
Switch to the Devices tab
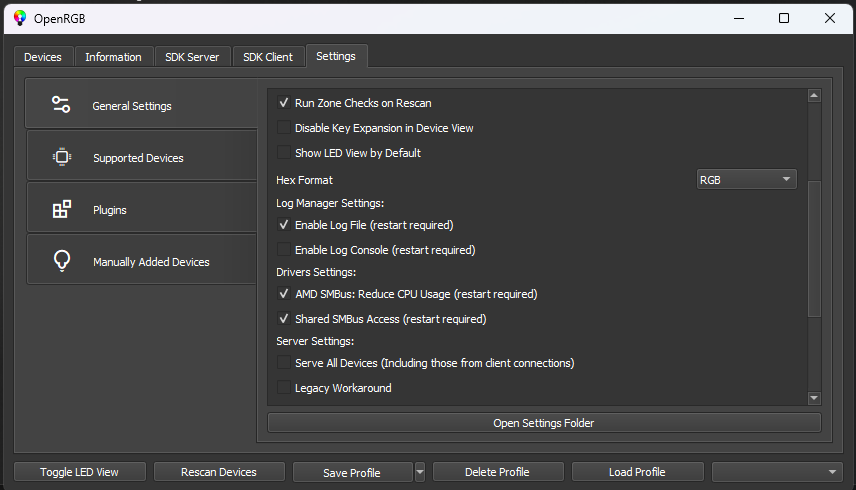pyautogui.click(x=43, y=57)
